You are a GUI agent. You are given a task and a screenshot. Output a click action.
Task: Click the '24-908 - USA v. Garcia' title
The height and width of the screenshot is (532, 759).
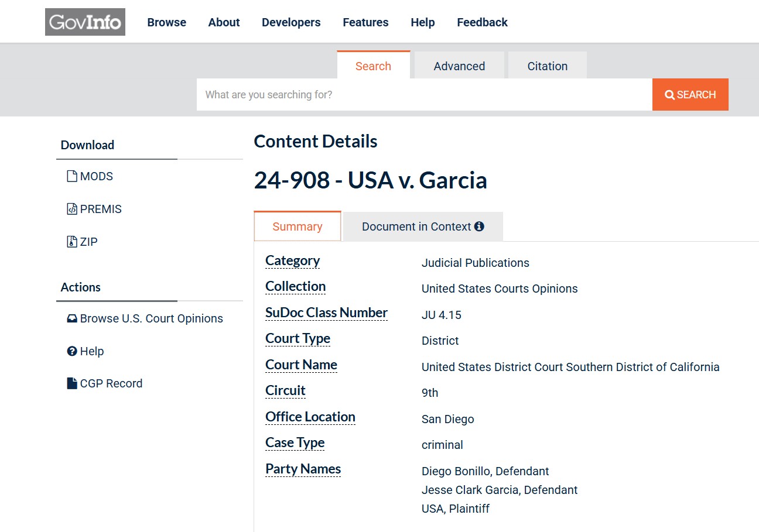(x=371, y=180)
